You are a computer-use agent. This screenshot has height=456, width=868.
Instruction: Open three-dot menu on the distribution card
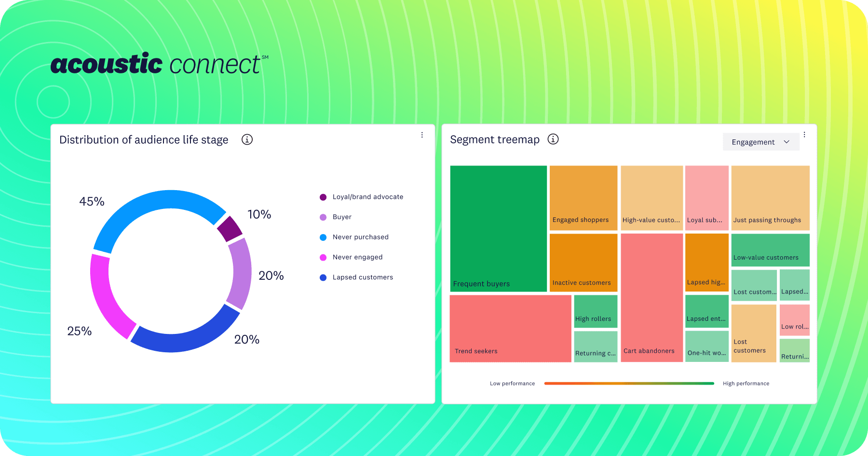422,135
